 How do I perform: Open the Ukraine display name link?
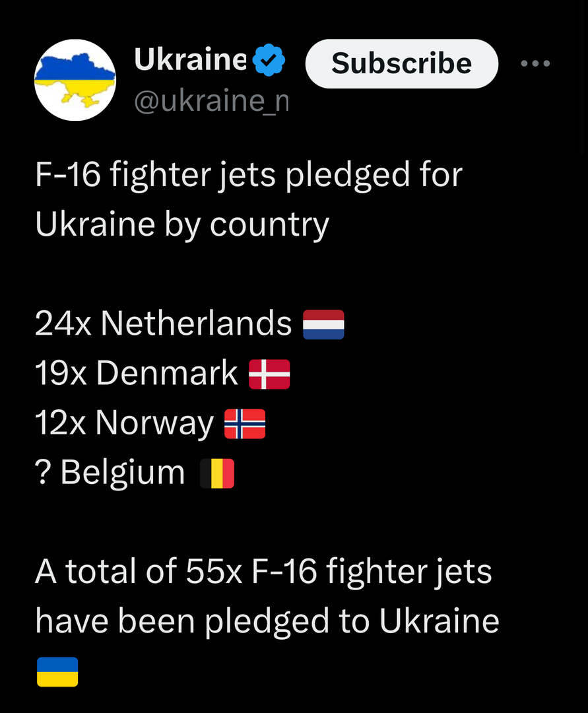pos(190,61)
